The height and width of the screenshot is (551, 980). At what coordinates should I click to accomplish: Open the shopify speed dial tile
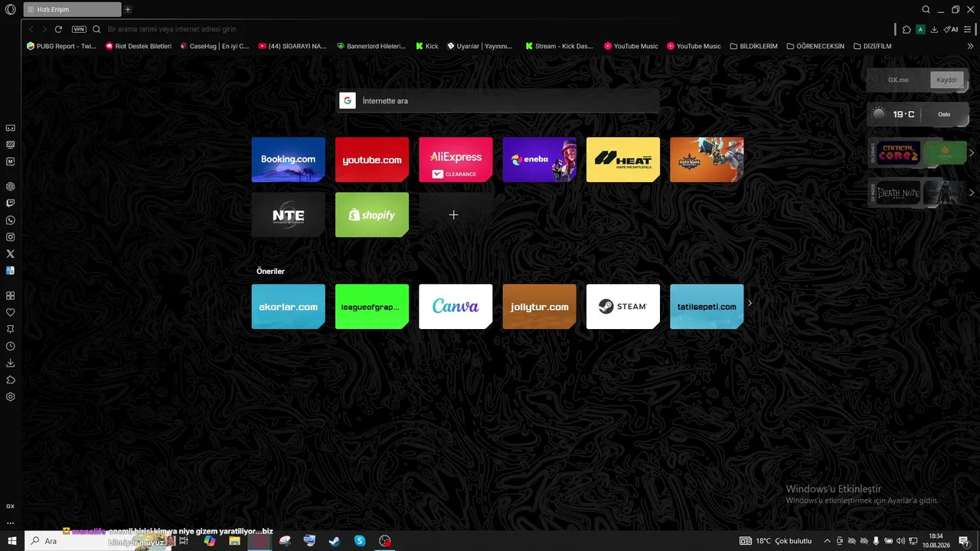point(372,215)
